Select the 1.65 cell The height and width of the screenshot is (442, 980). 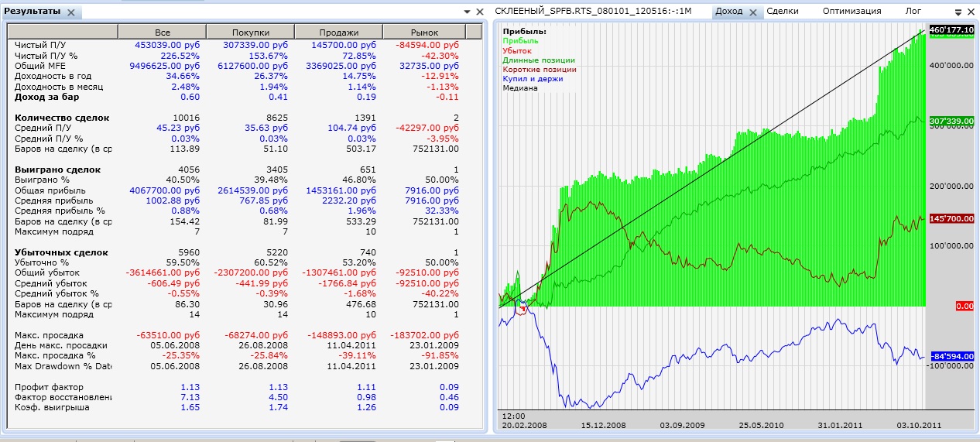190,408
